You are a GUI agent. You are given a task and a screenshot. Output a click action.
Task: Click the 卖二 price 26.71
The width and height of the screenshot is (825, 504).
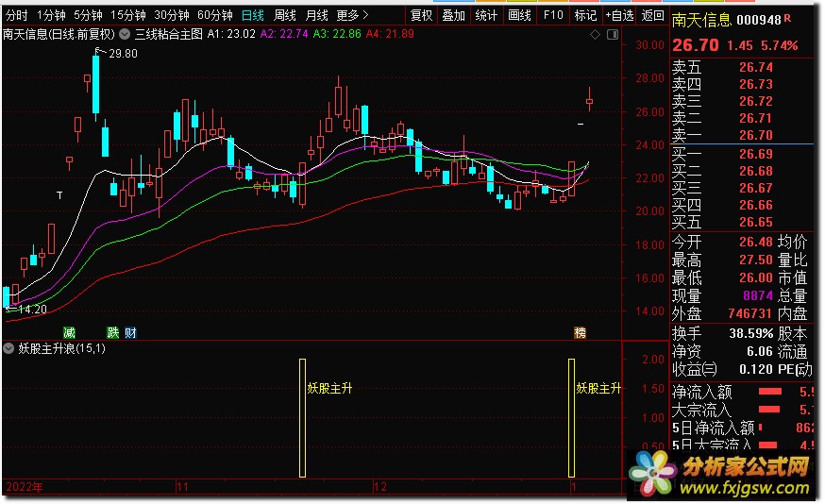coord(755,118)
